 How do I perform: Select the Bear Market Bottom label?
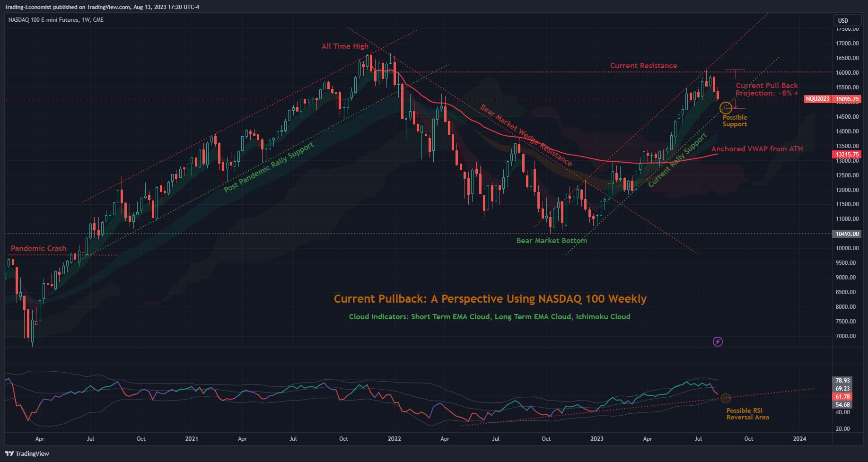coord(552,241)
